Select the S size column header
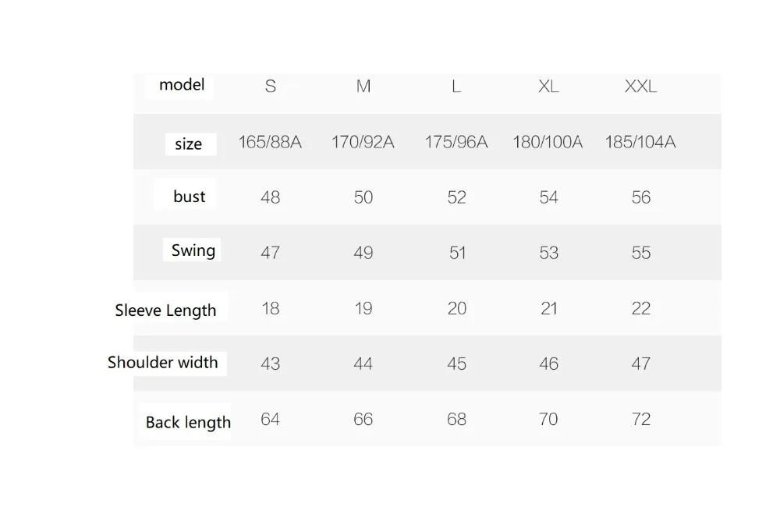This screenshot has width=780, height=532. point(270,86)
